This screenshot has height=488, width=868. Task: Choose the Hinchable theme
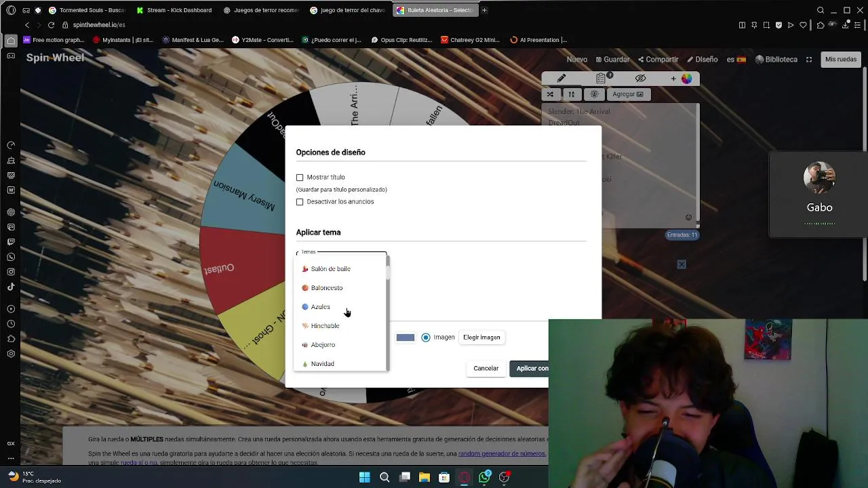pyautogui.click(x=340, y=326)
